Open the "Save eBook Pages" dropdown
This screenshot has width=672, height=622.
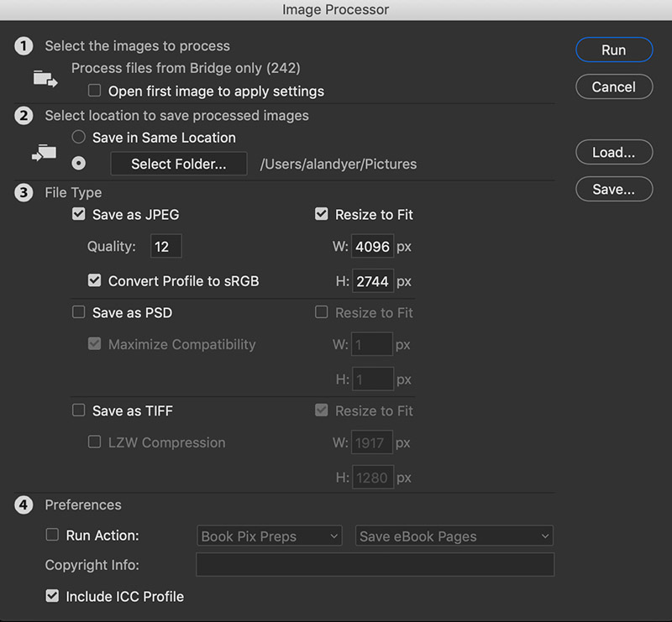(x=454, y=536)
